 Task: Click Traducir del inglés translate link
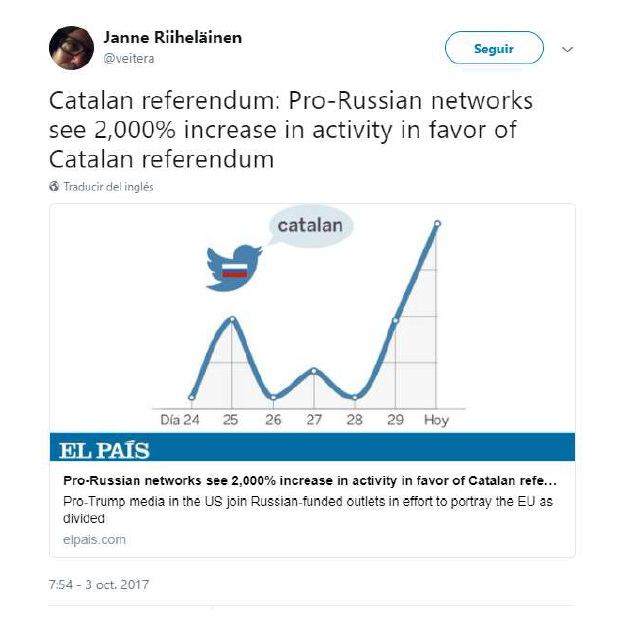[109, 186]
